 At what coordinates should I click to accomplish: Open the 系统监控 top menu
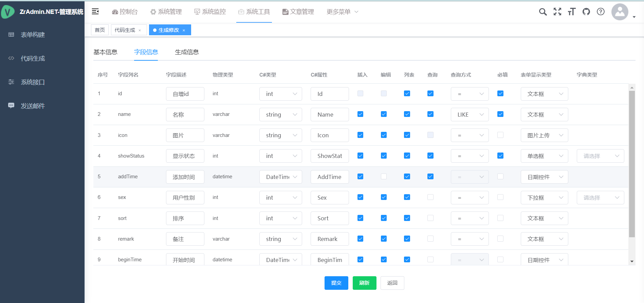coord(210,12)
